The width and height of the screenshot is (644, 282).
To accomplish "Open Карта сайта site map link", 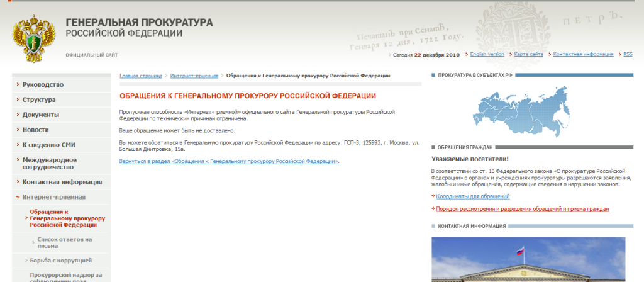I will coord(528,54).
